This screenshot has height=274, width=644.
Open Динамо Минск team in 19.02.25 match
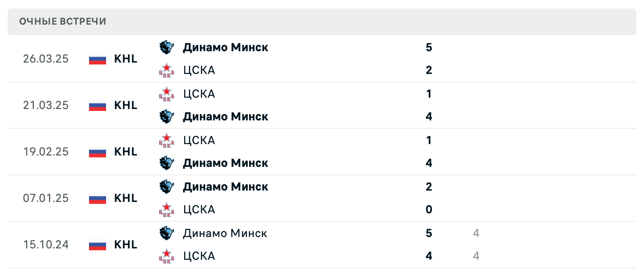(x=225, y=163)
